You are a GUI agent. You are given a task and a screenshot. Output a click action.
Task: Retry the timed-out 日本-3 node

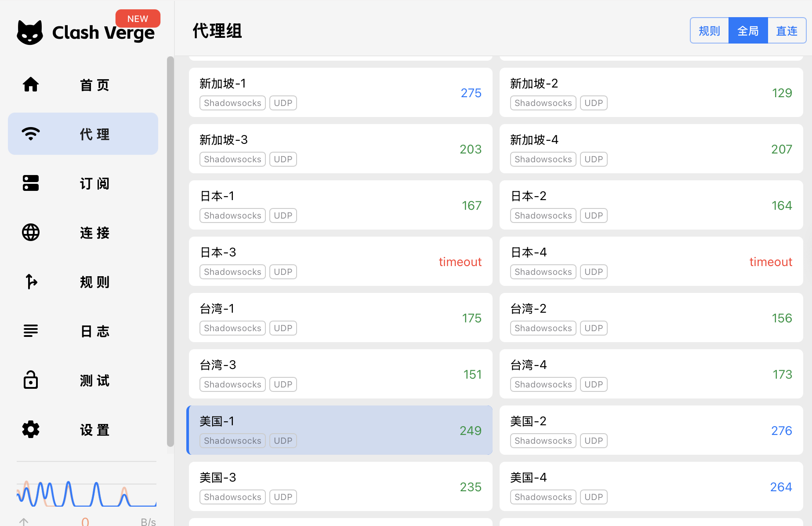click(x=341, y=261)
